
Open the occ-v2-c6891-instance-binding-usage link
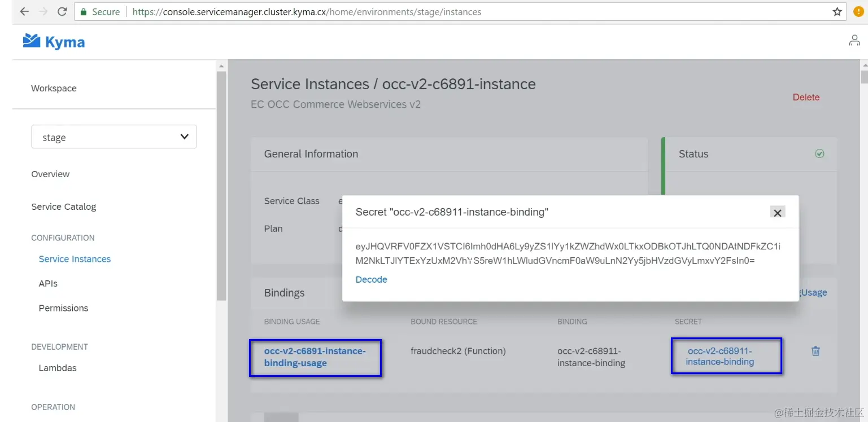(x=315, y=357)
